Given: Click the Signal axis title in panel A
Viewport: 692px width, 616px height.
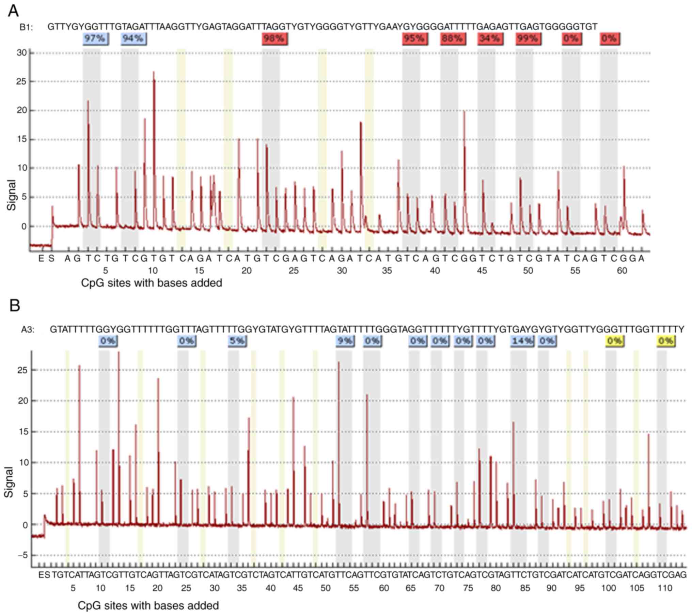Looking at the screenshot, I should click(12, 195).
